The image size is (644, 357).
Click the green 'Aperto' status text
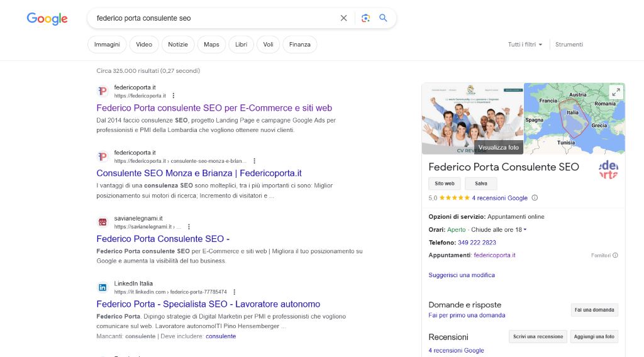(457, 230)
